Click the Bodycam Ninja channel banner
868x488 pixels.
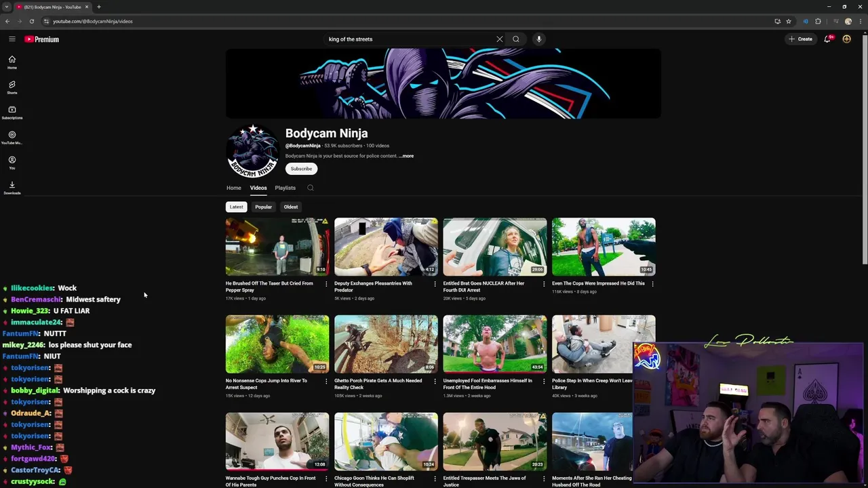click(x=443, y=83)
